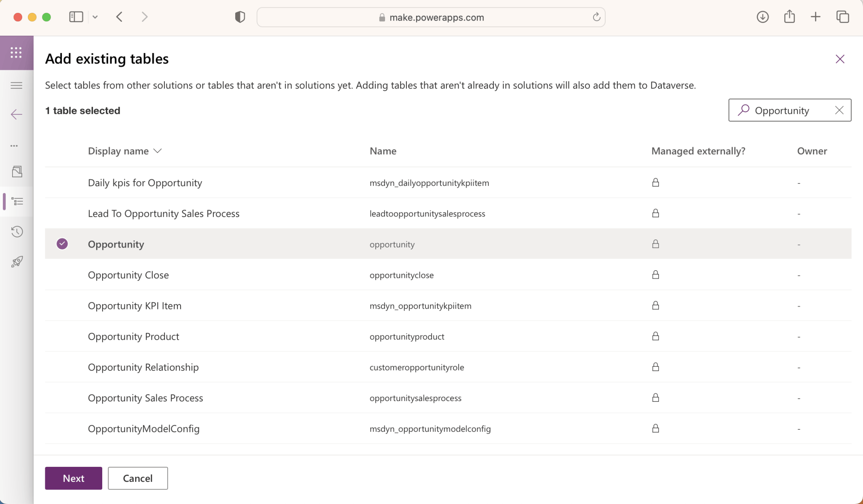Click the ellipsis more options in sidebar
The image size is (863, 504).
15,146
